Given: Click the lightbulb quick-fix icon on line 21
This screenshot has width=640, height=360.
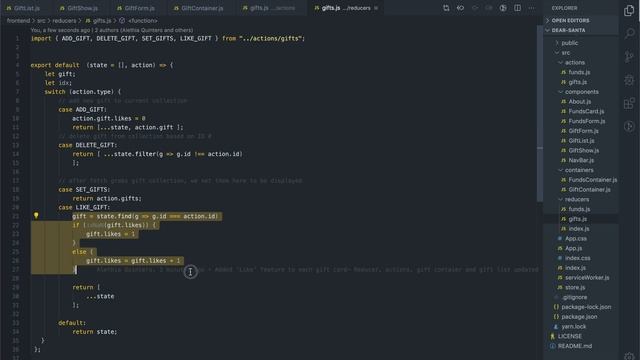Looking at the screenshot, I should 36,216.
